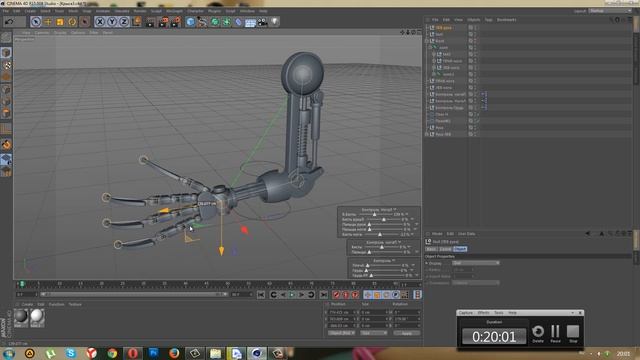Select the Model mode cube in left toolbar

(x=6, y=53)
